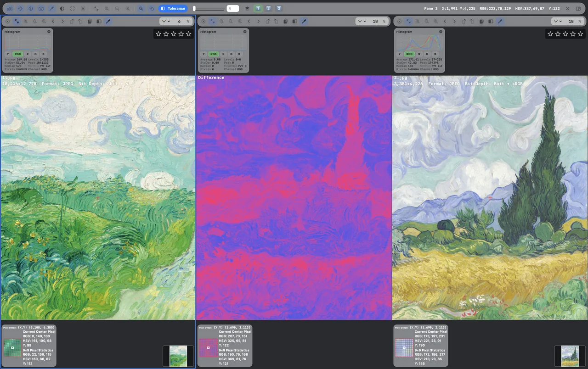Select the G channel in the 1.jpg histogram

click(x=35, y=54)
